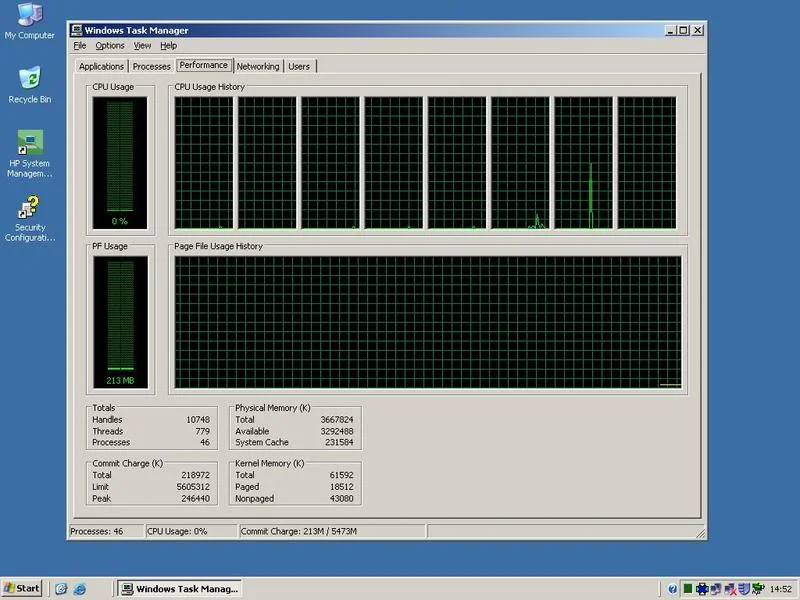Switch to the Users tab
Screen dimensions: 800x600
299,66
